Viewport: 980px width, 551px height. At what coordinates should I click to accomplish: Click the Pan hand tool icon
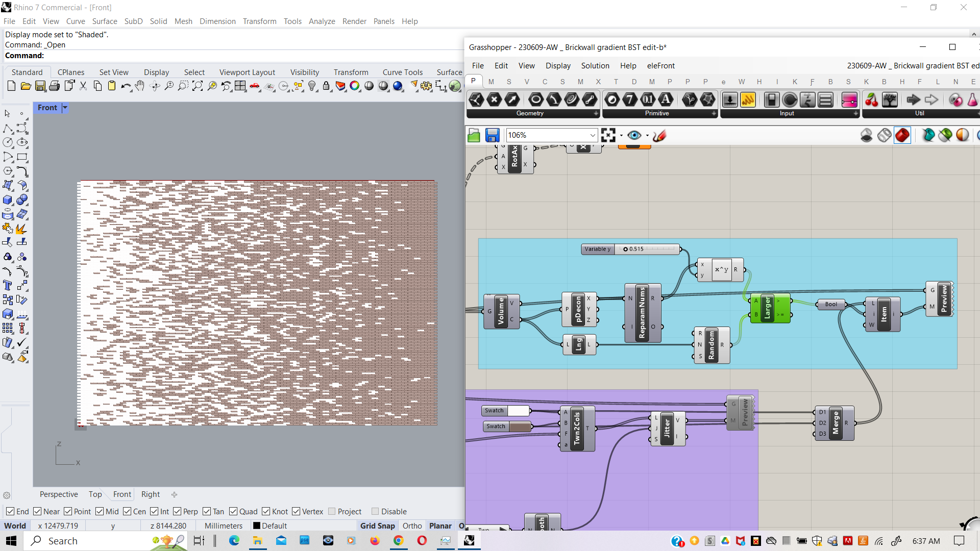(x=140, y=86)
